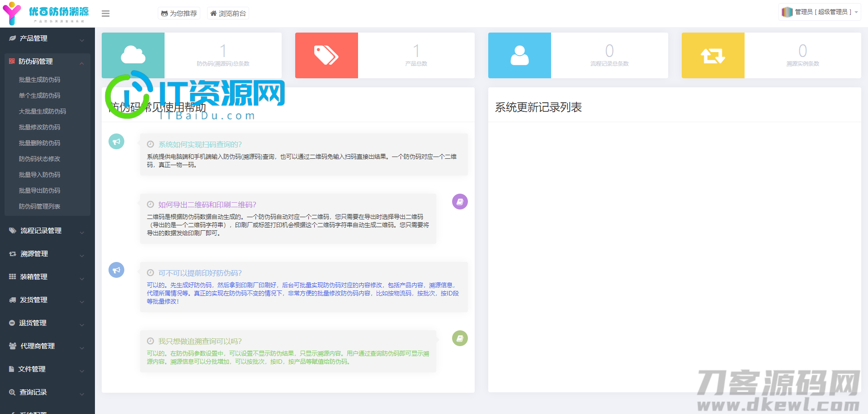Expand the 代理商管理 chevron

click(x=82, y=348)
